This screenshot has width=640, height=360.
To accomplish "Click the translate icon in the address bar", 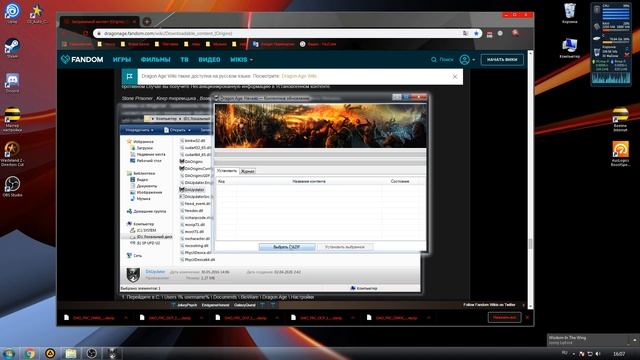I will (x=465, y=33).
